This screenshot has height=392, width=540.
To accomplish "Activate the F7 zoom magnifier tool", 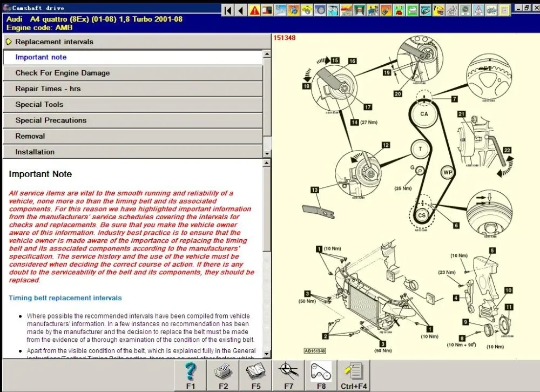I will (288, 375).
